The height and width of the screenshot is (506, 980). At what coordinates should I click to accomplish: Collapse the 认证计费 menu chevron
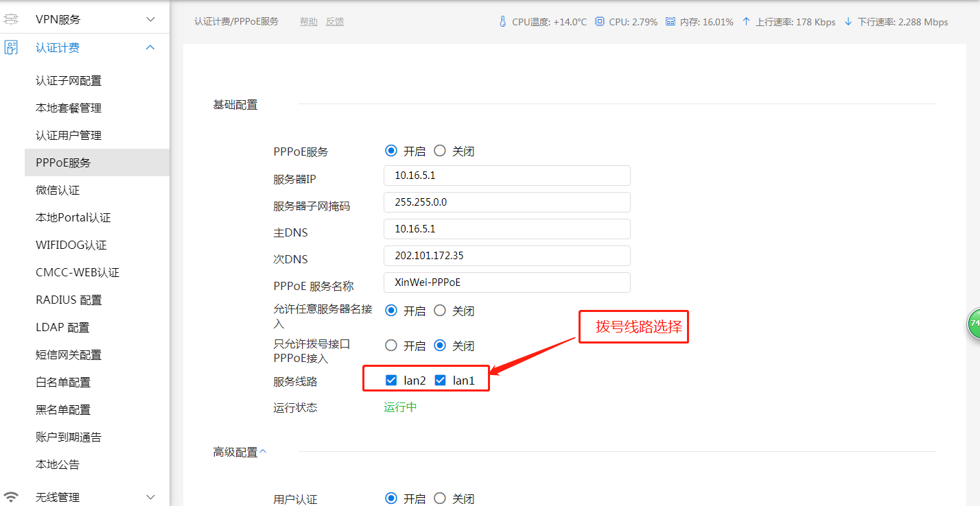coord(151,47)
